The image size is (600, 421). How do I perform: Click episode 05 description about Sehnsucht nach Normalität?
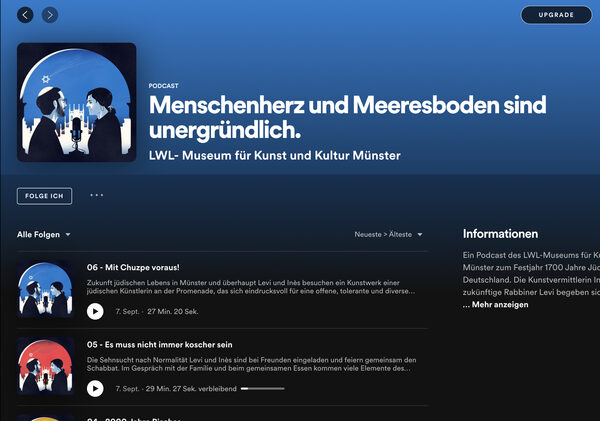(251, 364)
